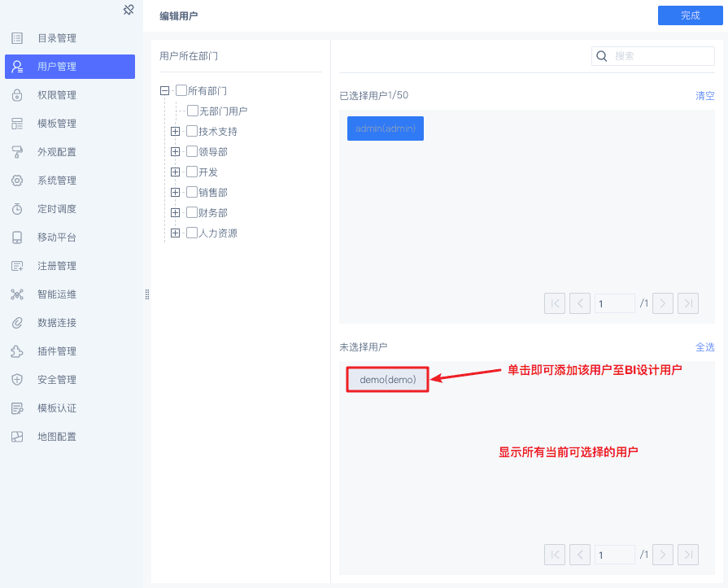
Task: Click the search magnifier icon
Action: point(602,56)
